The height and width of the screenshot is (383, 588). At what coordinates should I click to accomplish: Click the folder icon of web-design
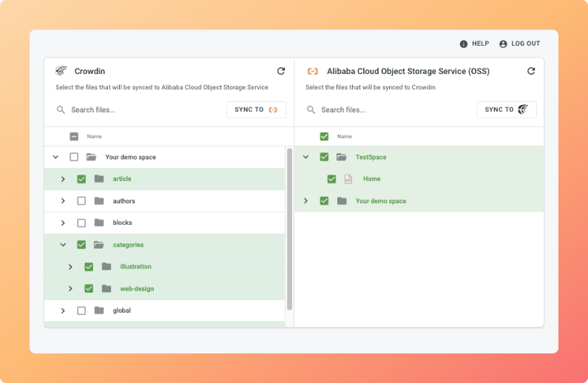(x=107, y=288)
